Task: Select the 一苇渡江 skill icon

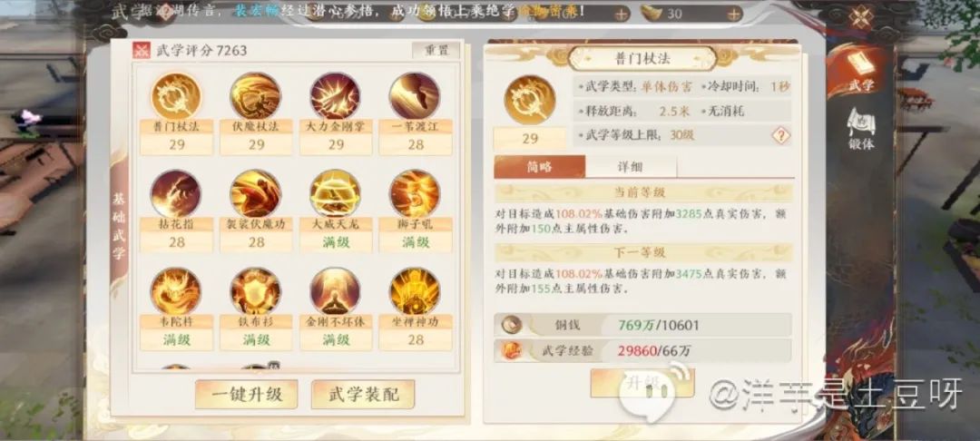Action: pyautogui.click(x=415, y=97)
